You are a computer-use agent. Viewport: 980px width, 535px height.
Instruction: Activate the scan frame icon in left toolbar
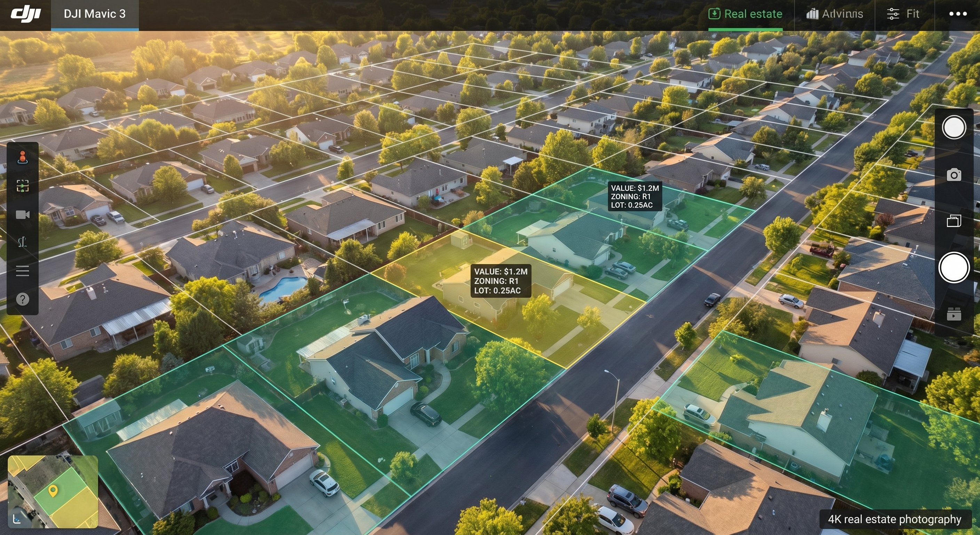(22, 186)
